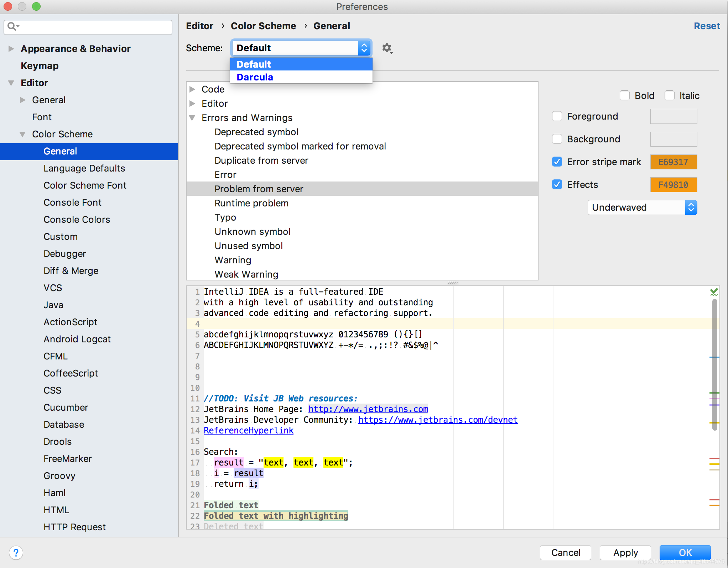The height and width of the screenshot is (568, 728).
Task: Choose Default scheme in dropdown list
Action: [254, 64]
